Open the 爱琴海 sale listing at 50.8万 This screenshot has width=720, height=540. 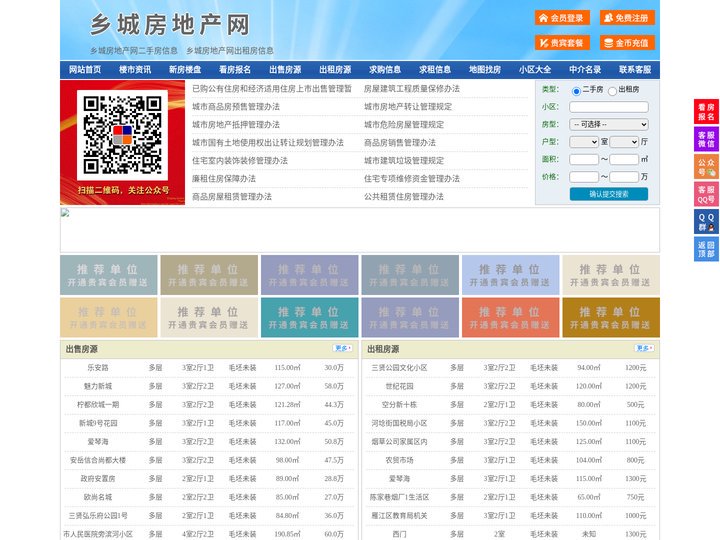[98, 442]
